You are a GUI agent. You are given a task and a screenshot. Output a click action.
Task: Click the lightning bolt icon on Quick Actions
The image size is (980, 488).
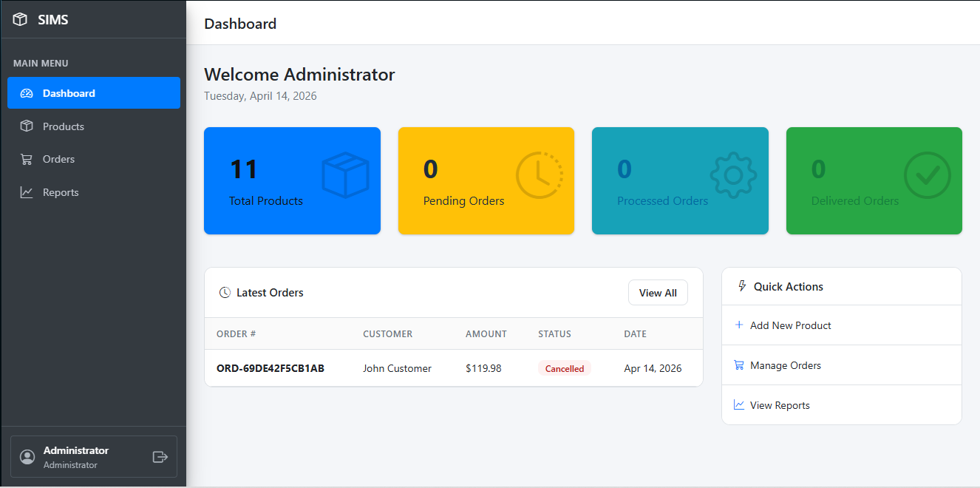pos(741,286)
